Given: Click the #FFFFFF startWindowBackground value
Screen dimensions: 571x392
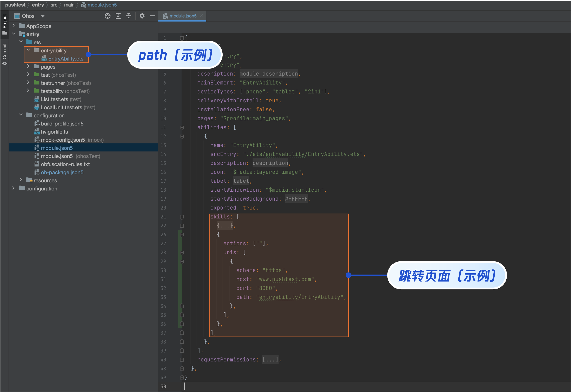Looking at the screenshot, I should pos(296,199).
